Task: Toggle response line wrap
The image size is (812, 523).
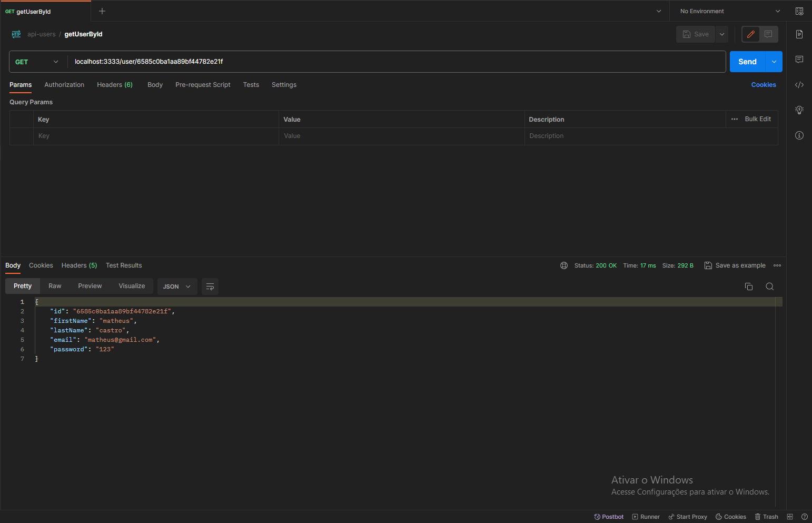Action: [x=210, y=287]
